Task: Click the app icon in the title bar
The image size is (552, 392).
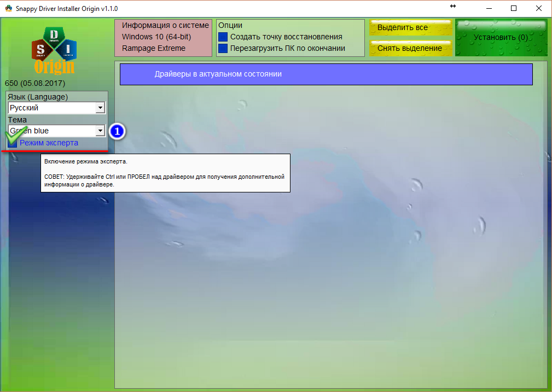Action: (8, 8)
